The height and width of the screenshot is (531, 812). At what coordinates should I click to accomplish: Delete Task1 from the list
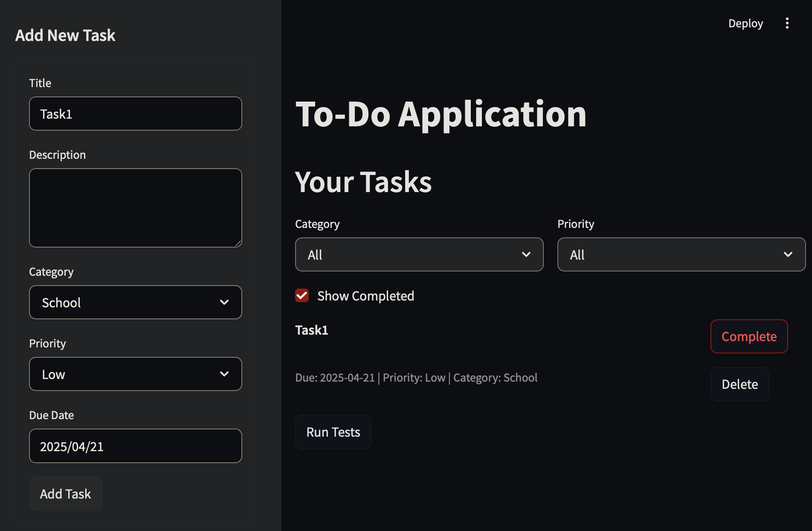click(x=740, y=384)
